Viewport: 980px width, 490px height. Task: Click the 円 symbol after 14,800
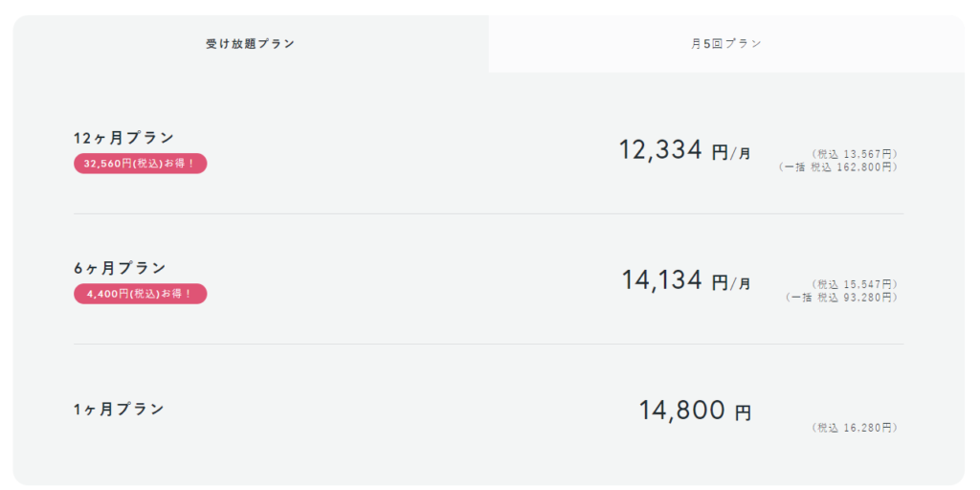(x=744, y=413)
